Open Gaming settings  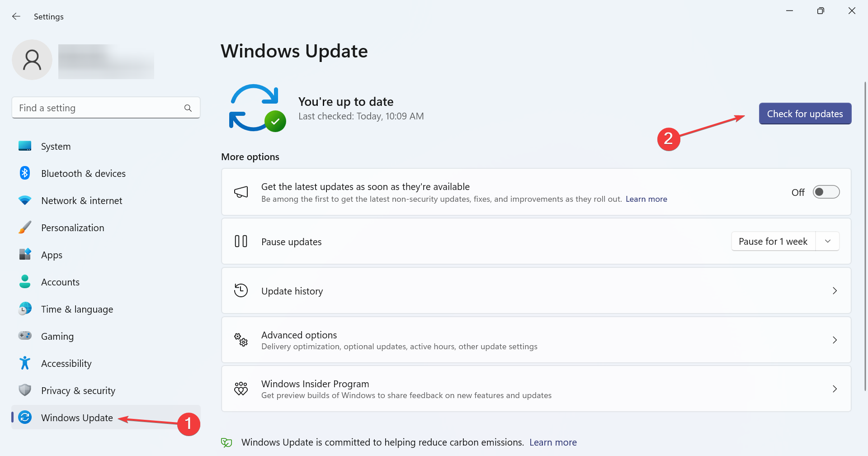click(106, 336)
